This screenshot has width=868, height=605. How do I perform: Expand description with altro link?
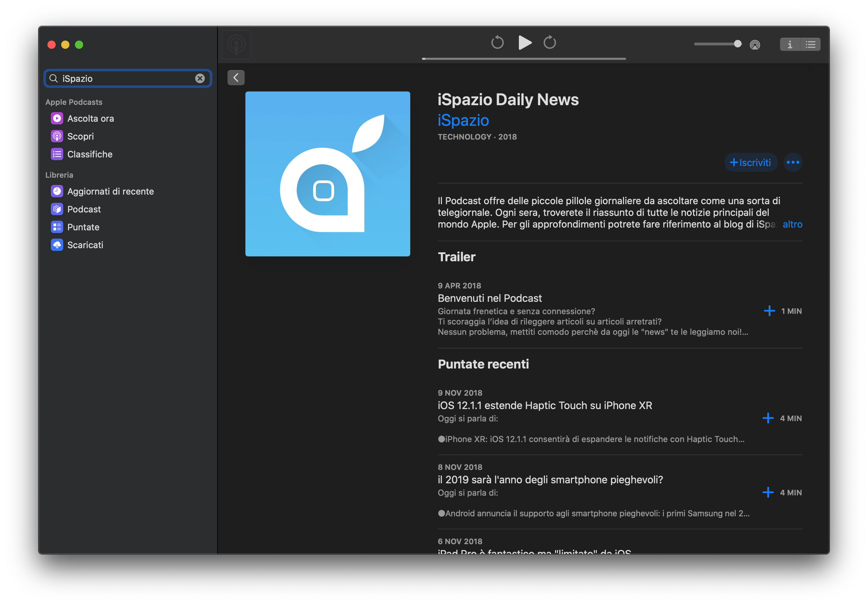792,224
